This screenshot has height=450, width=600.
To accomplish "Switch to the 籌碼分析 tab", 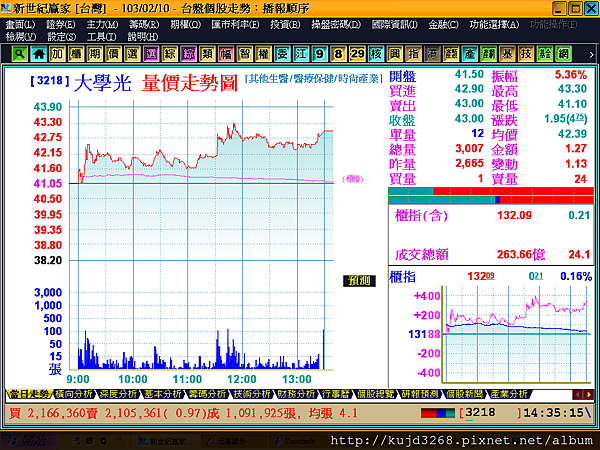I will point(208,394).
